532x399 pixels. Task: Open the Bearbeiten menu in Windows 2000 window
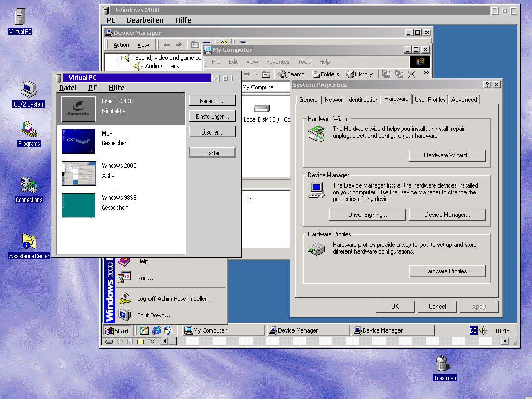(x=145, y=20)
